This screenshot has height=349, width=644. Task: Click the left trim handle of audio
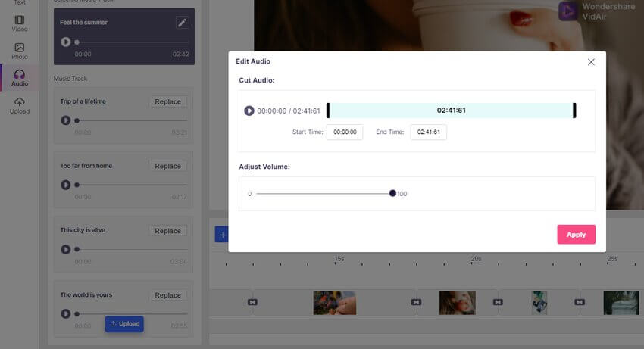point(328,111)
